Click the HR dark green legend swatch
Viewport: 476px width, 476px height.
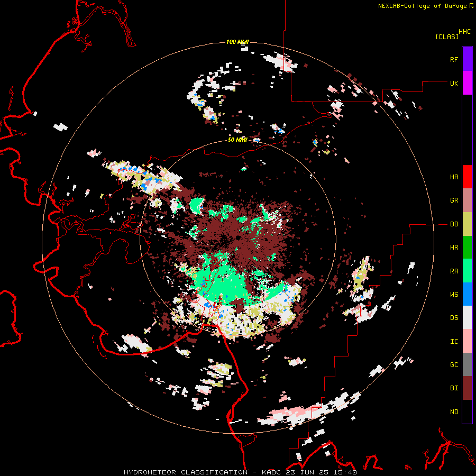[467, 248]
